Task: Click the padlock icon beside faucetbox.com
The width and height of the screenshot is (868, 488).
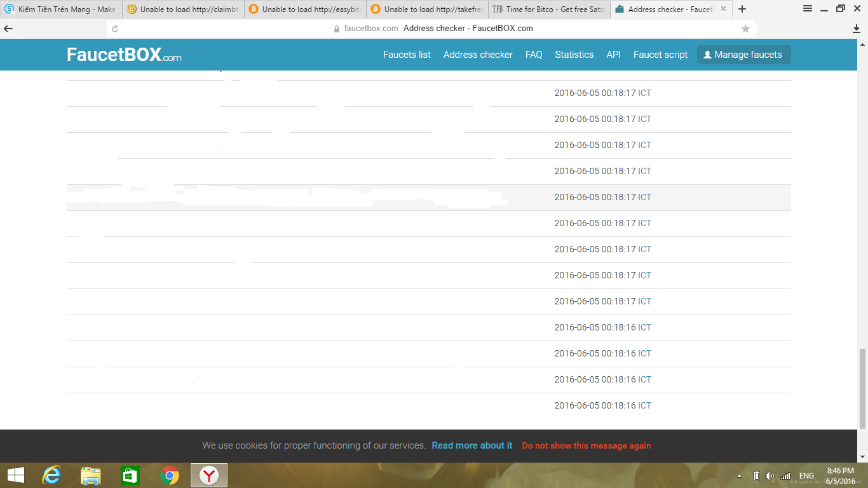Action: tap(337, 29)
